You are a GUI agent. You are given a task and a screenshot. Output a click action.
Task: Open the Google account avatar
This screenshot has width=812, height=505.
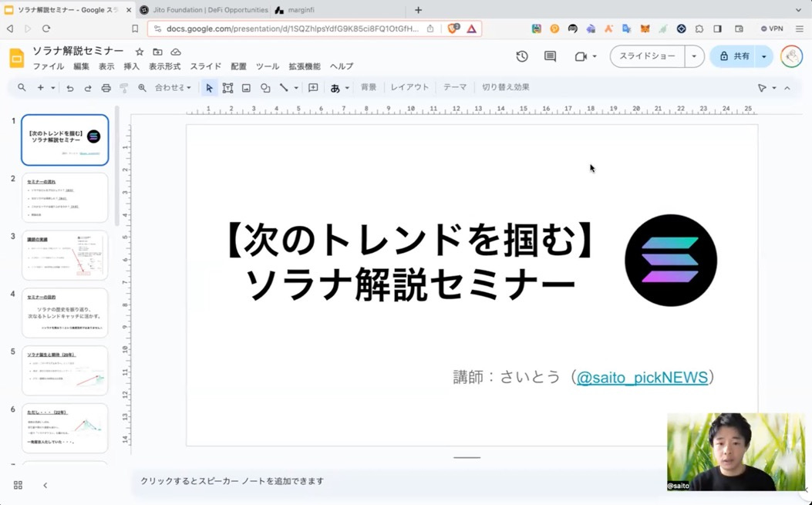tap(791, 56)
